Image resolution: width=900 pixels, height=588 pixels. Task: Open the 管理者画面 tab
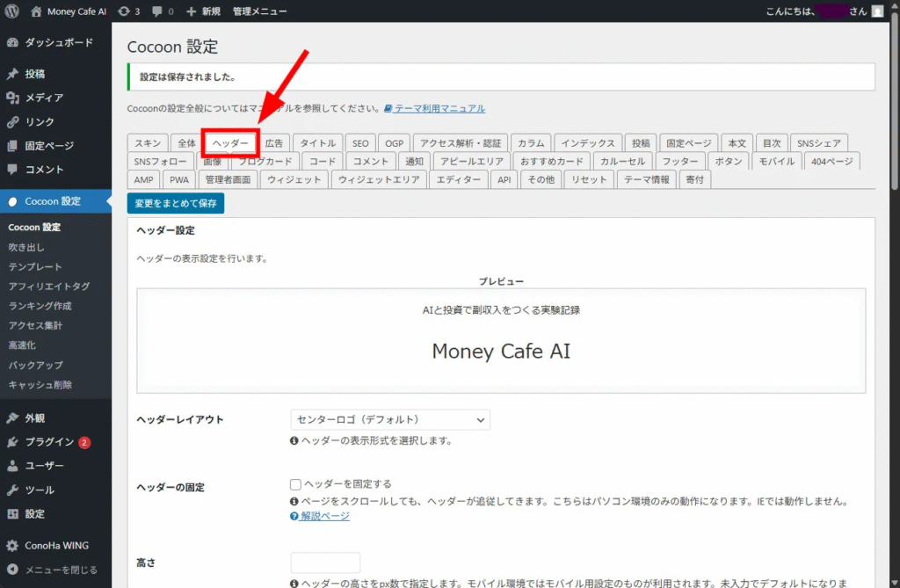pyautogui.click(x=228, y=179)
